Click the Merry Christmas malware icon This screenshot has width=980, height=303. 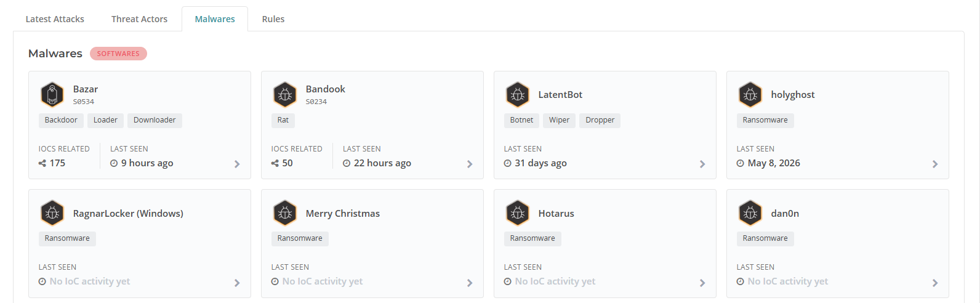[x=285, y=213]
